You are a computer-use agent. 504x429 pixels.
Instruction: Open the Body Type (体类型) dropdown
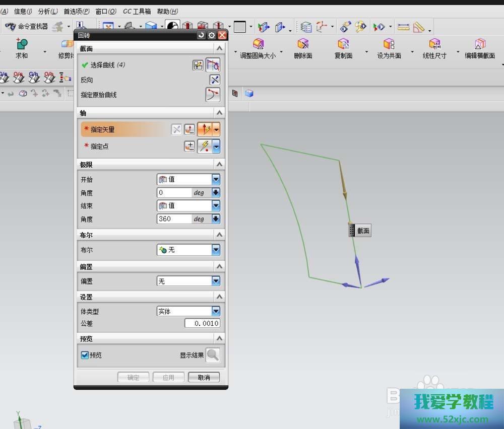click(x=216, y=311)
